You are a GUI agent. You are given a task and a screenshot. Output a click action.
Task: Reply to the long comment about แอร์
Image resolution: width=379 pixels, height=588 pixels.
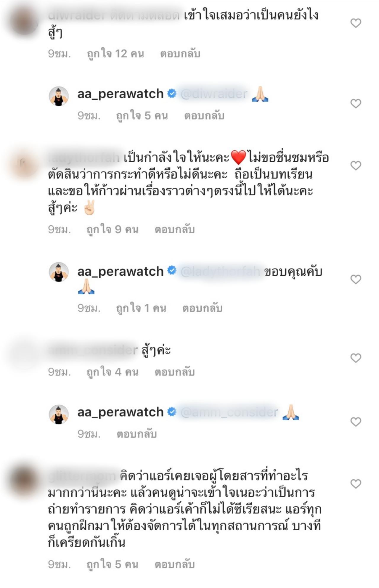point(175,564)
